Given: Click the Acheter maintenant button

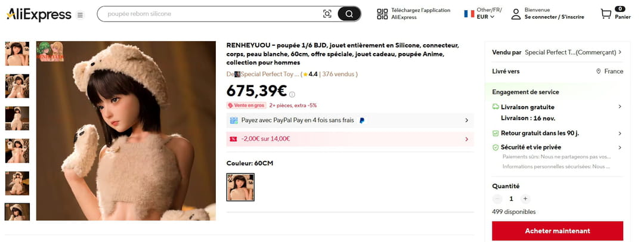Looking at the screenshot, I should [557, 231].
